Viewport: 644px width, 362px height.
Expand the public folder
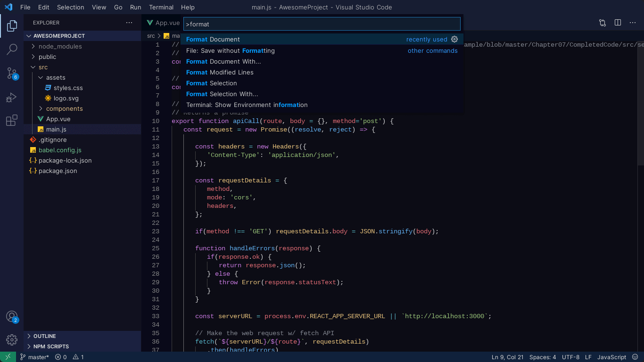[x=83, y=57]
